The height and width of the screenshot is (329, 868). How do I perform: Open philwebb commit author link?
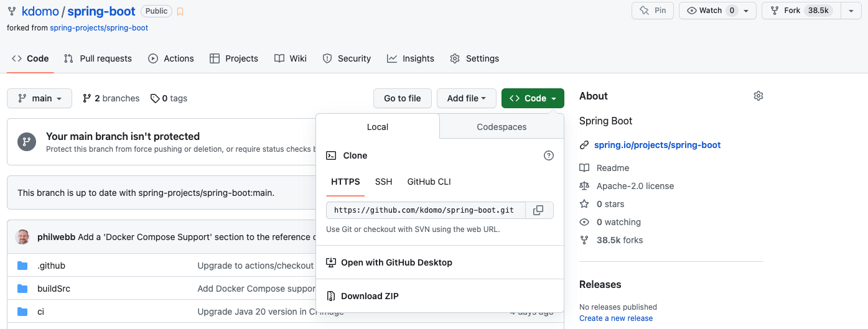[57, 237]
